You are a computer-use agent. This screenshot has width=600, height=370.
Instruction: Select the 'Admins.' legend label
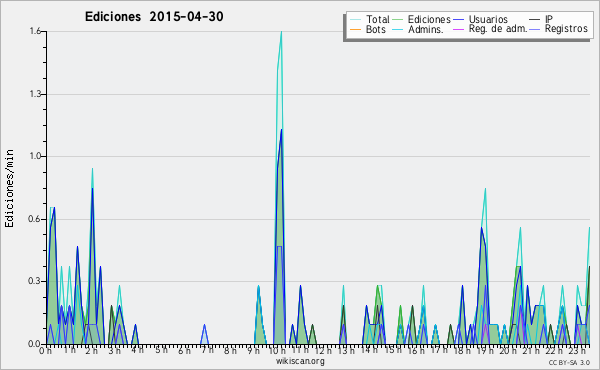(x=426, y=29)
